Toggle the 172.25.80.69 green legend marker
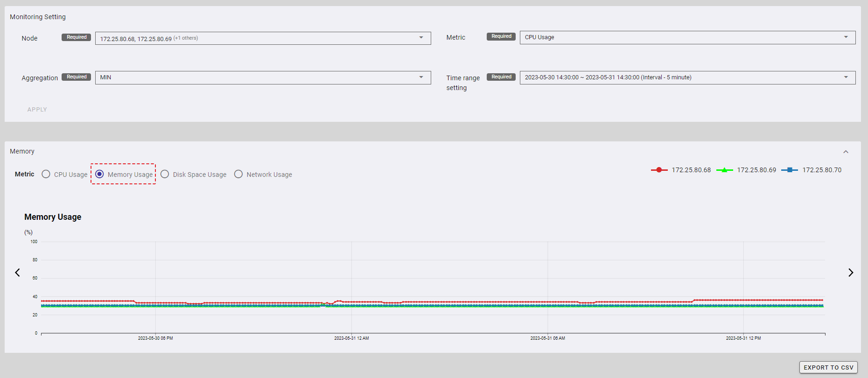Image resolution: width=868 pixels, height=378 pixels. [724, 170]
